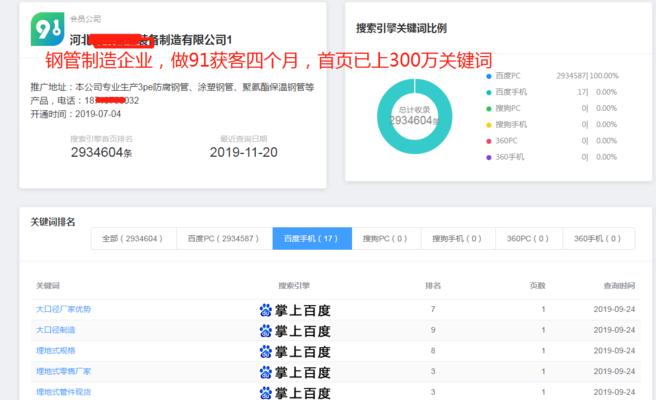The height and width of the screenshot is (400, 656).
Task: Switch to the 全部 (2934604) tab
Action: point(134,238)
